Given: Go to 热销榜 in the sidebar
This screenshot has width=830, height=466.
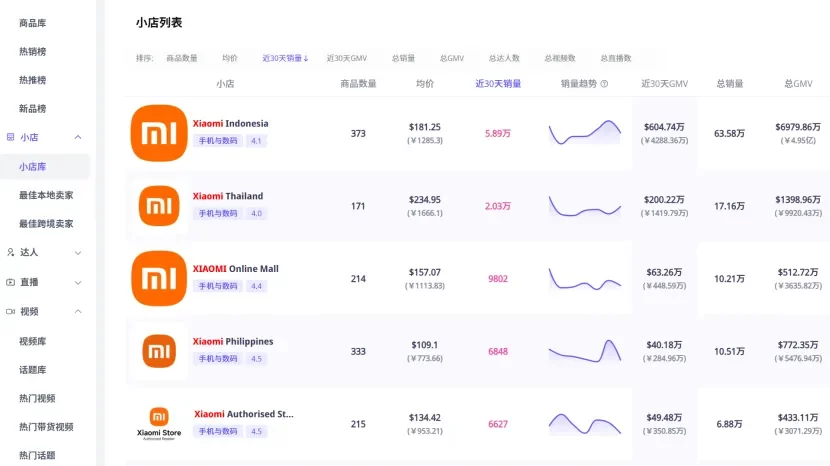Looking at the screenshot, I should point(33,51).
